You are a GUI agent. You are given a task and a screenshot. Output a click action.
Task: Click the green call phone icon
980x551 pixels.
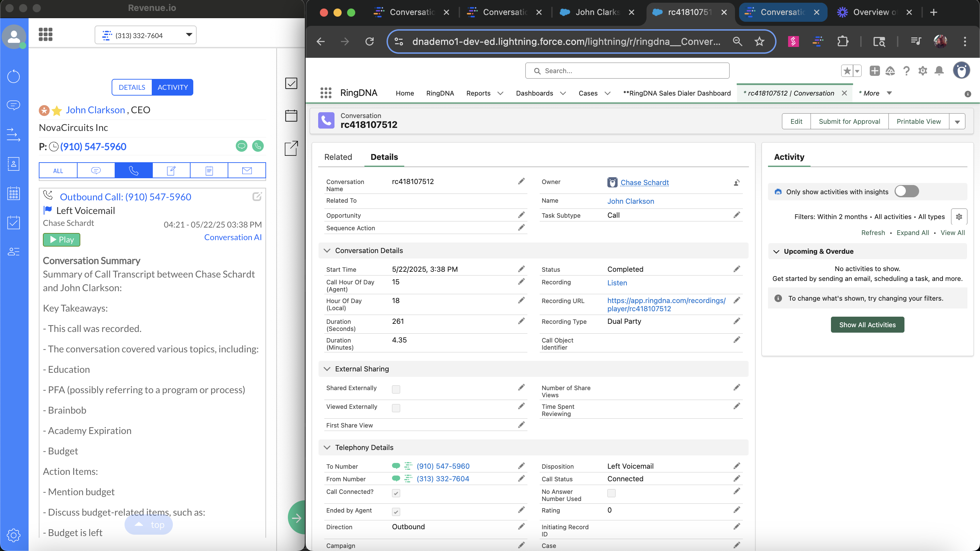[258, 146]
